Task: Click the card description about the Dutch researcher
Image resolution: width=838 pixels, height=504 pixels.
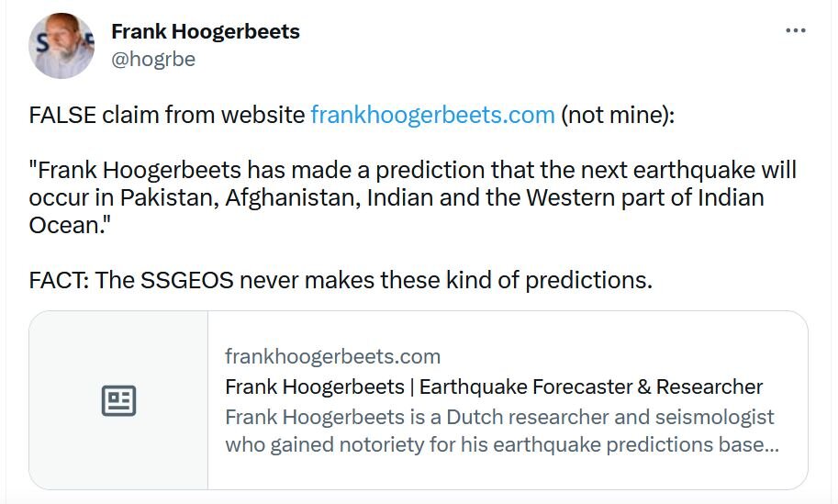Action: pyautogui.click(x=501, y=431)
